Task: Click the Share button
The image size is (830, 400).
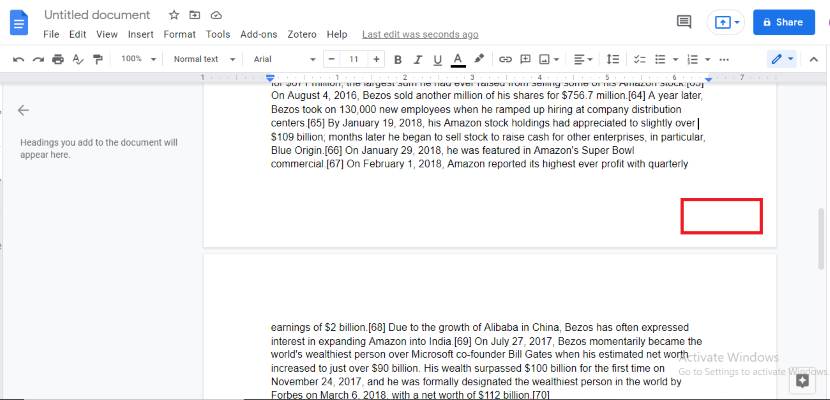Action: pos(784,22)
